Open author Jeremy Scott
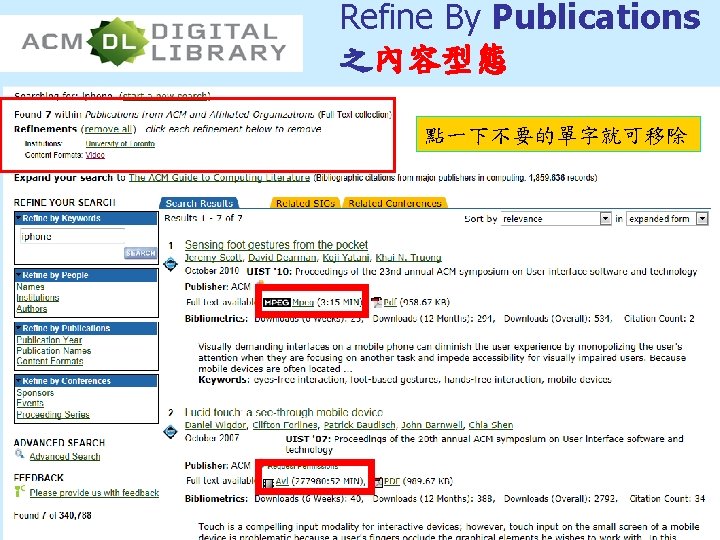 pos(214,258)
